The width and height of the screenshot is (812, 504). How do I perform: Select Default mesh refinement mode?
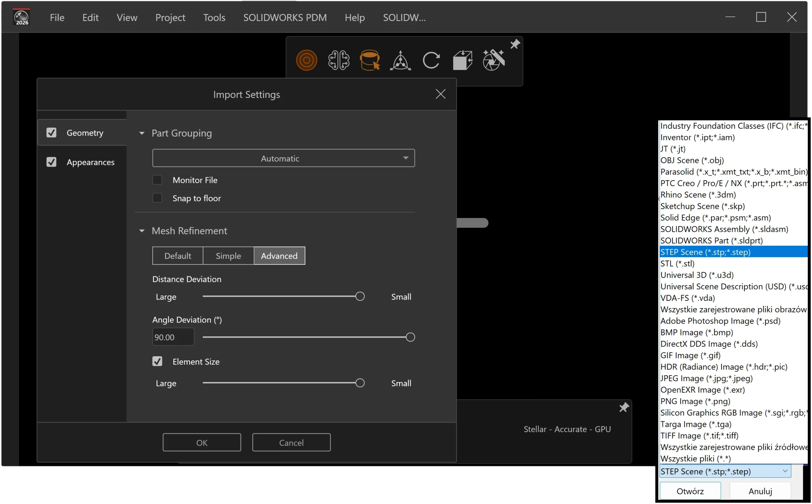(x=178, y=256)
